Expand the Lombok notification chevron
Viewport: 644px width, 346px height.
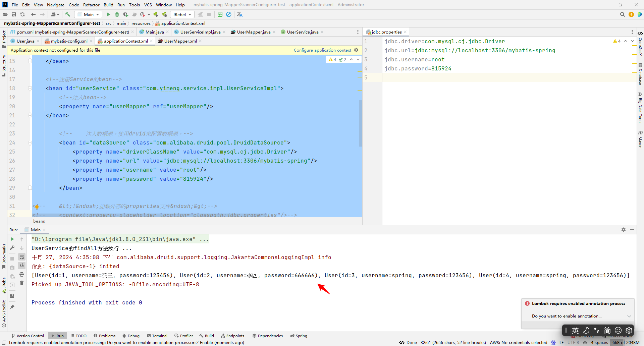tap(629, 316)
